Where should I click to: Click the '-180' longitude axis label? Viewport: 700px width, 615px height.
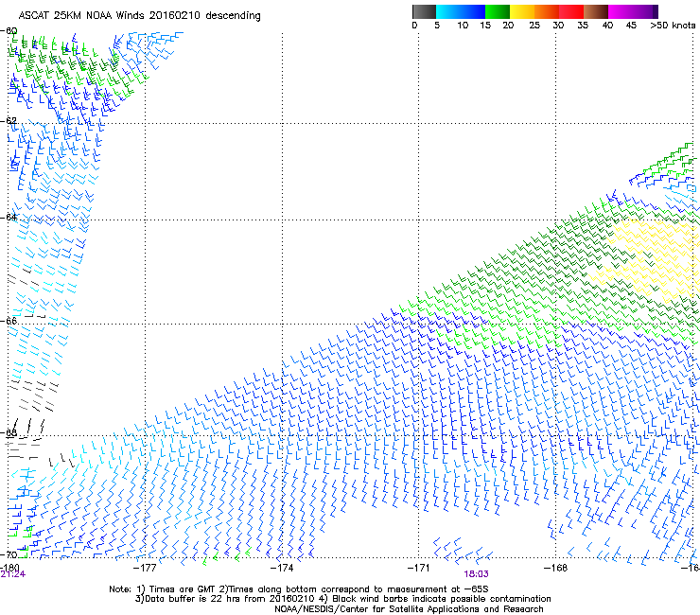pos(9,568)
